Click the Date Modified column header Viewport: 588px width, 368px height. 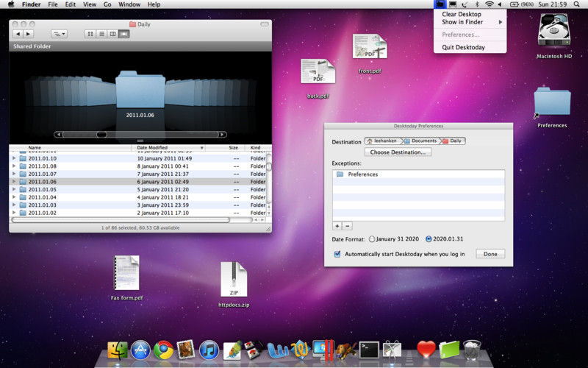(153, 148)
